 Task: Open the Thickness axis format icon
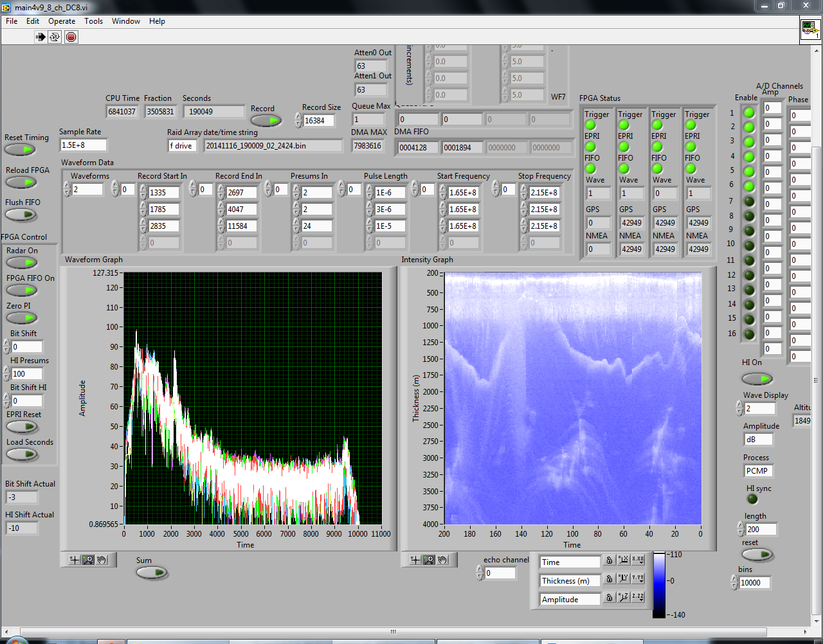point(637,579)
